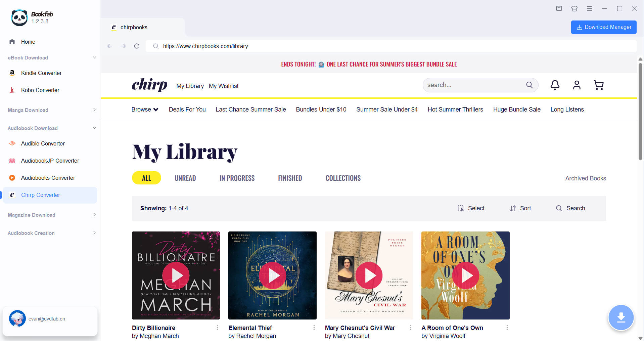Open Huge Bundle Sale

[517, 110]
